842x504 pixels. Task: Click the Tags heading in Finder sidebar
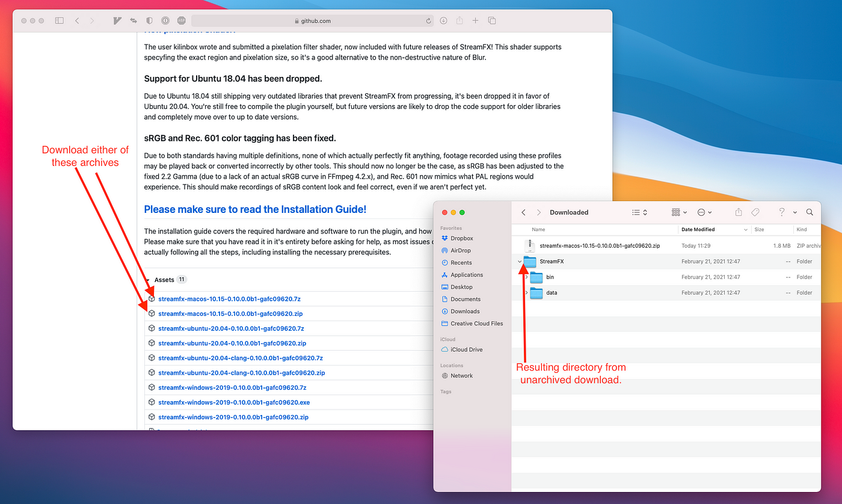click(446, 392)
